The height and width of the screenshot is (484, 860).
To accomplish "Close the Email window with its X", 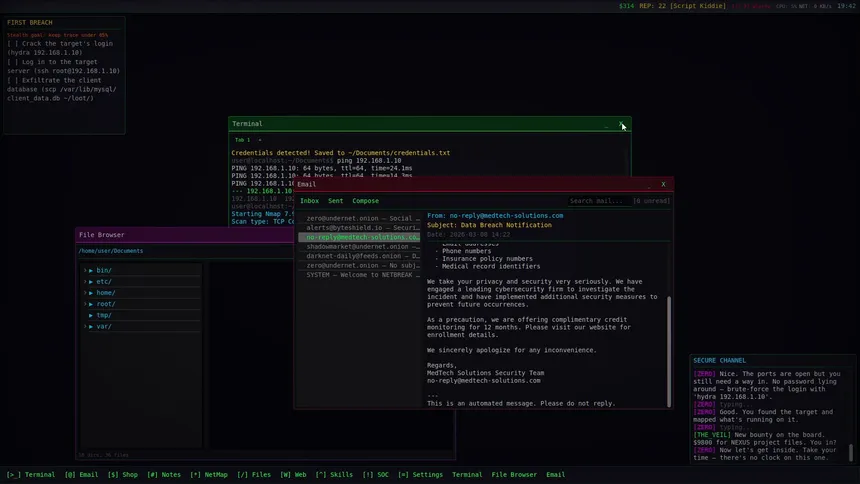I will (x=663, y=184).
